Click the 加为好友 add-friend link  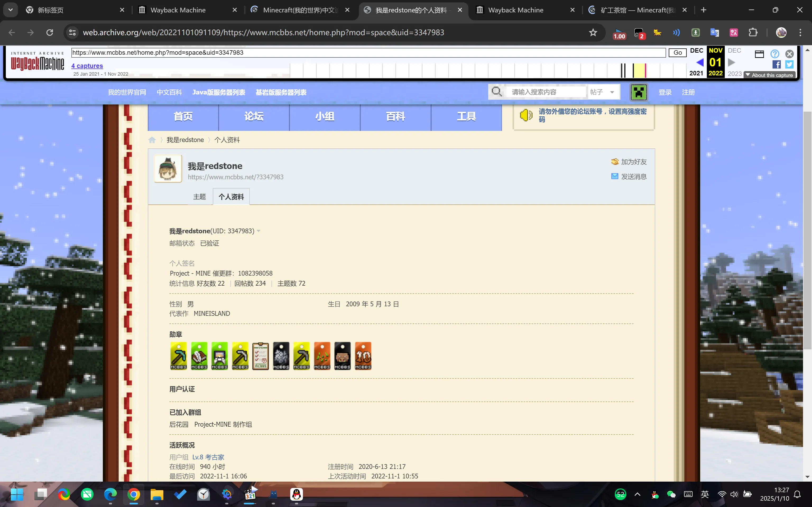pos(629,162)
